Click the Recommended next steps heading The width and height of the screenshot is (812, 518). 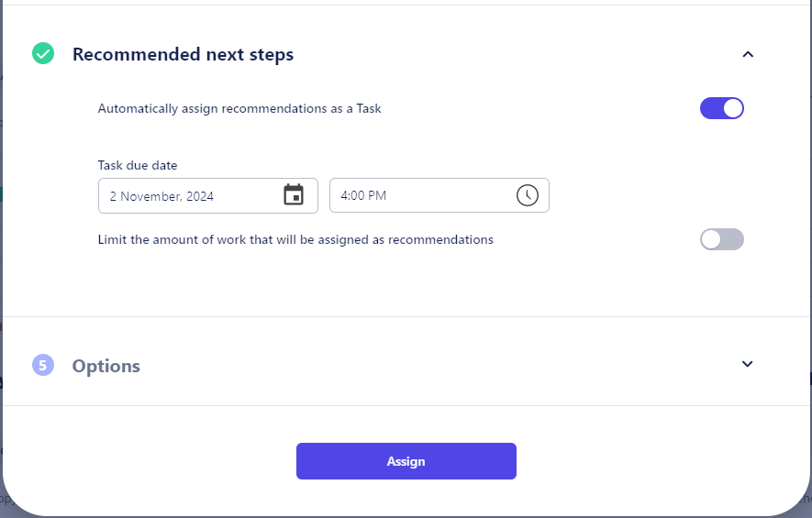point(183,54)
